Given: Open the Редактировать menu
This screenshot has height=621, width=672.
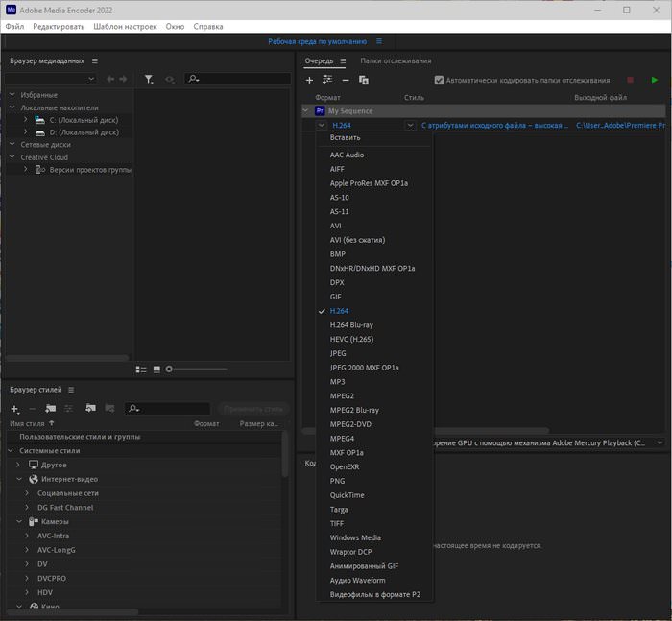Looking at the screenshot, I should click(x=59, y=26).
